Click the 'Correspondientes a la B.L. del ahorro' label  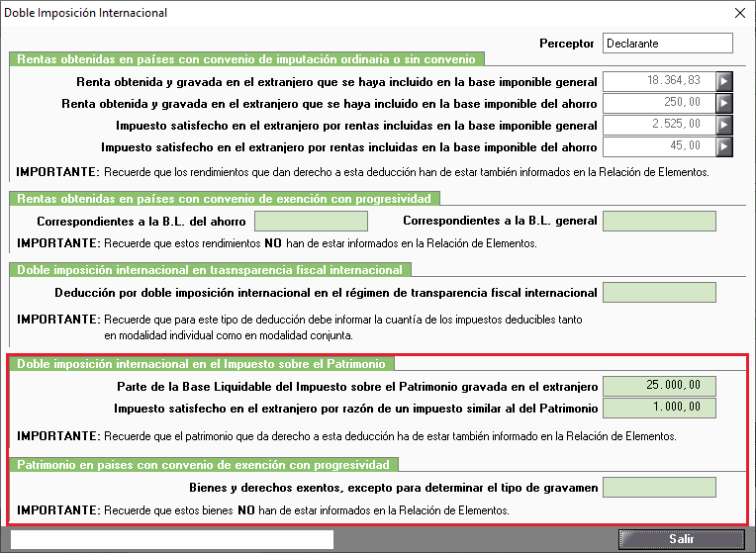[142, 222]
